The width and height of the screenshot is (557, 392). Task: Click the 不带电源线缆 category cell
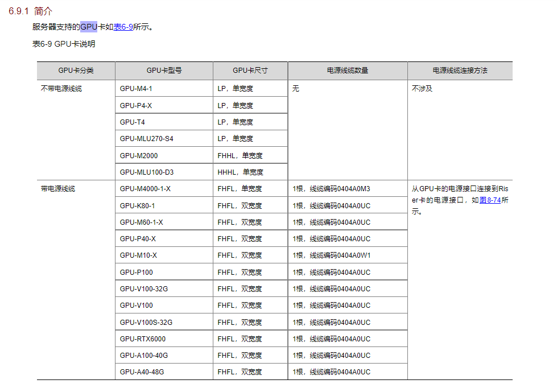[x=76, y=130]
